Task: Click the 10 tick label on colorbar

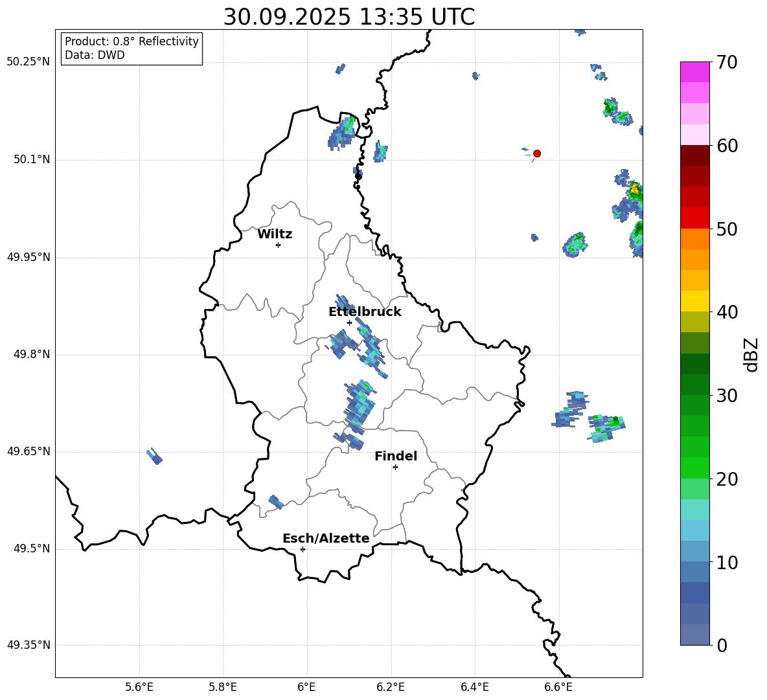Action: 727,563
